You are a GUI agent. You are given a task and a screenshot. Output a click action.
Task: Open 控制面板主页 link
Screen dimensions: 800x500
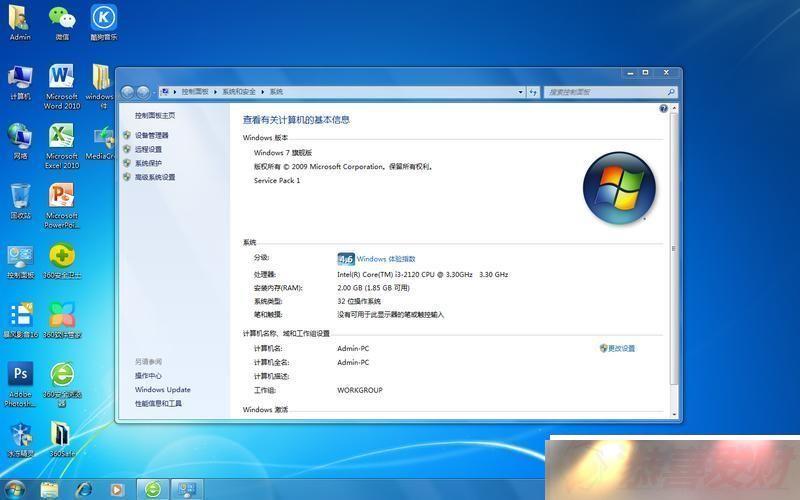(155, 115)
